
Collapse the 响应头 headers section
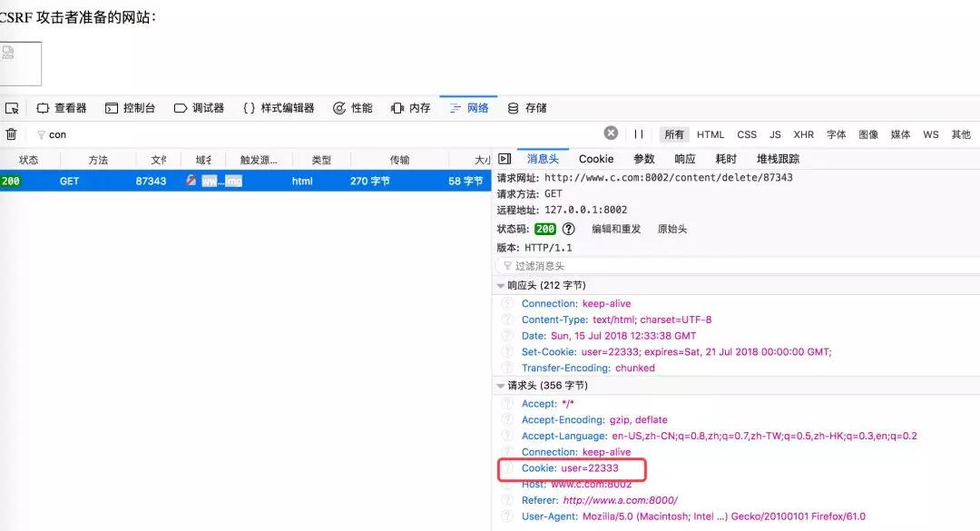[x=501, y=284]
